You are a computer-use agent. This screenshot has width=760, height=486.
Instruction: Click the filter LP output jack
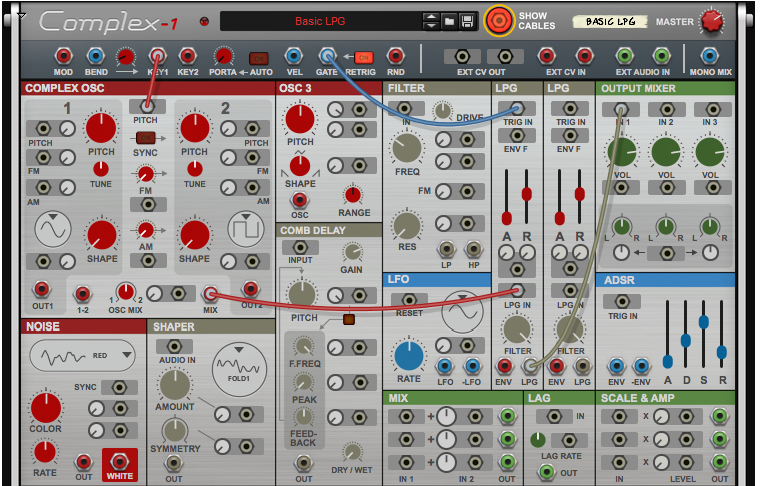click(x=446, y=249)
